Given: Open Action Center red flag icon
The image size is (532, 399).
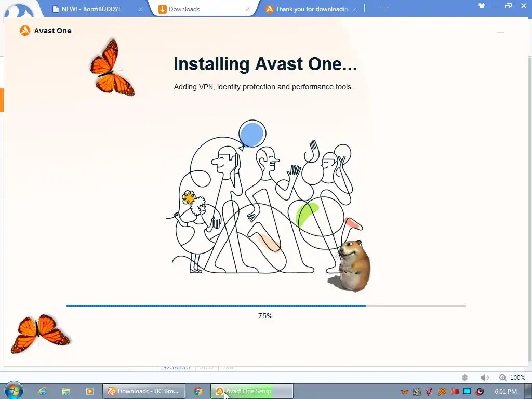Looking at the screenshot, I should 455,392.
